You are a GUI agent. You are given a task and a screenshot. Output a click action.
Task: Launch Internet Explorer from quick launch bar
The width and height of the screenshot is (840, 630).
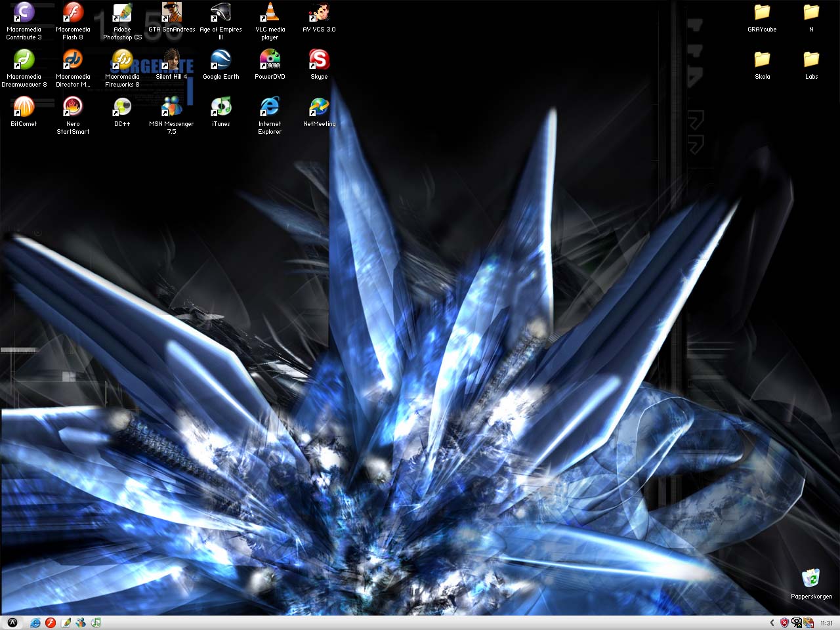click(35, 623)
